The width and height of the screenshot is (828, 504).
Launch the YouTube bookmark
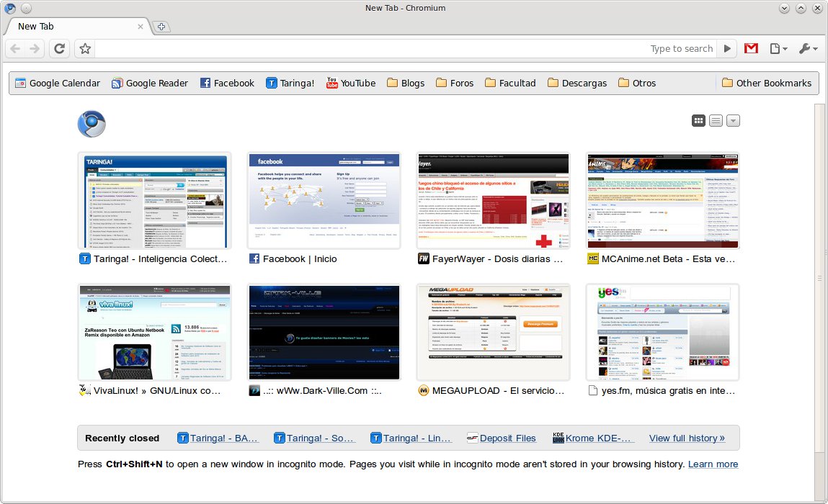pyautogui.click(x=351, y=83)
